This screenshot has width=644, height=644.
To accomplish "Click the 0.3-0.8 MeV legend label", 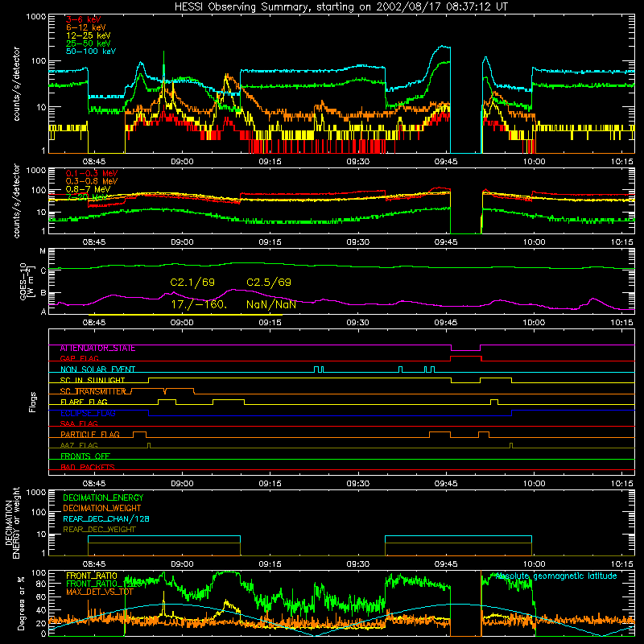I will (92, 181).
